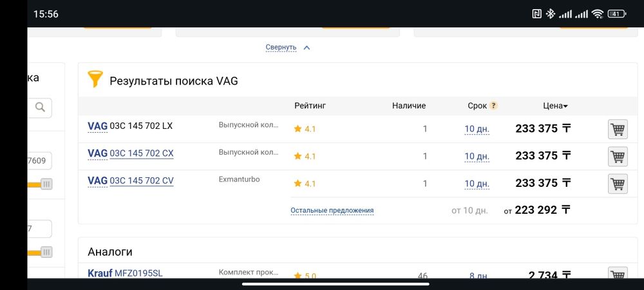Open VAG brand link in CX row
This screenshot has height=290, width=644.
click(97, 153)
